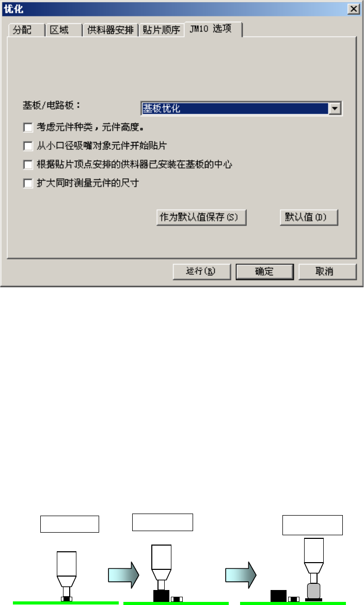Click 作为默认值保存(S) button
364x605 pixels.
point(202,217)
